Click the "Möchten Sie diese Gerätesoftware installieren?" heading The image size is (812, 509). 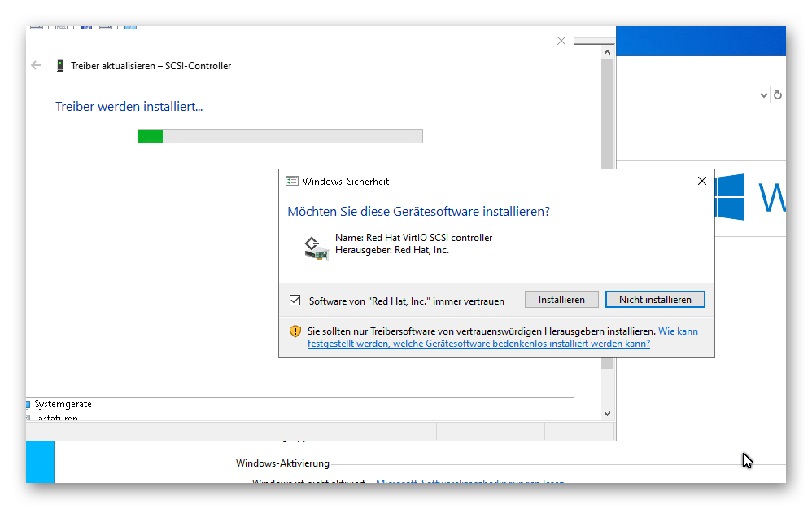(x=418, y=212)
